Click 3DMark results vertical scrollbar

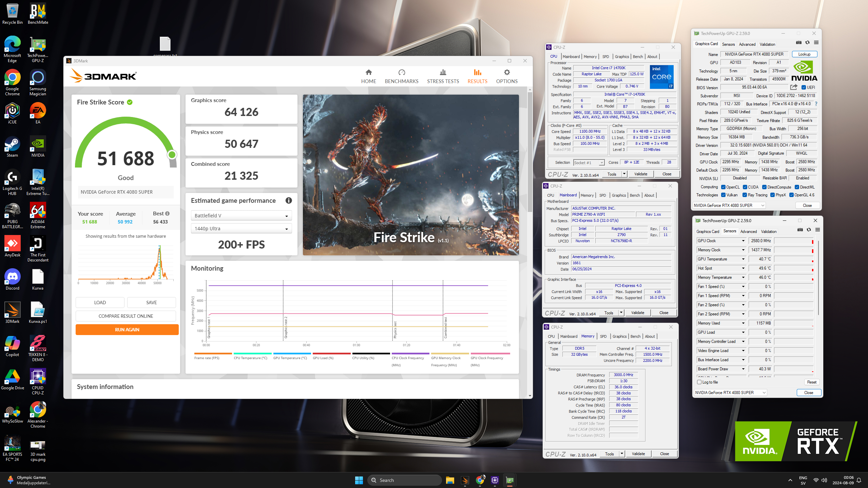[x=529, y=153]
